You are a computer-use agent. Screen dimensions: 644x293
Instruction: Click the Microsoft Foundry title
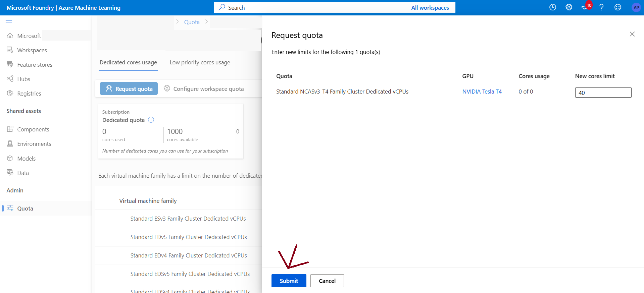point(63,8)
